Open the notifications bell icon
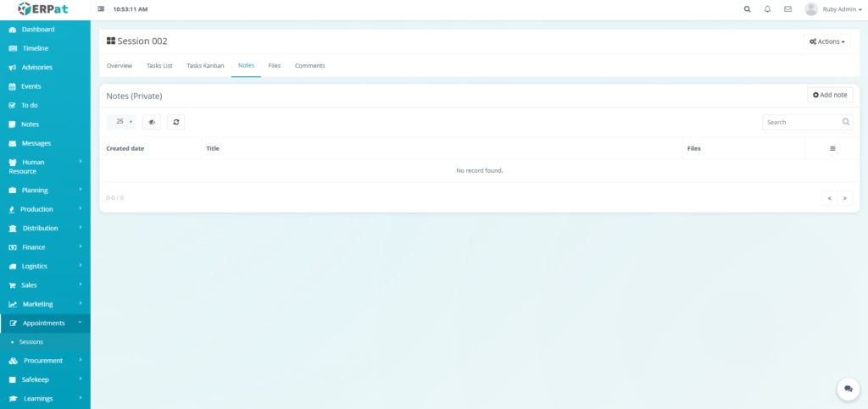 (767, 9)
